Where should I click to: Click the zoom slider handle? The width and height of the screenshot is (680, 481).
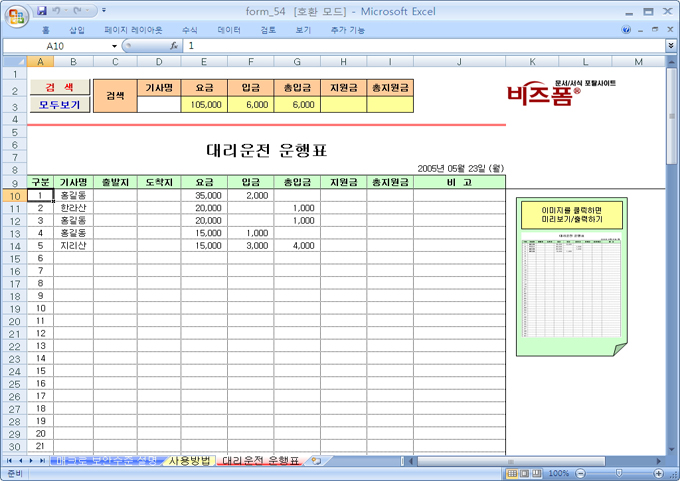(619, 473)
